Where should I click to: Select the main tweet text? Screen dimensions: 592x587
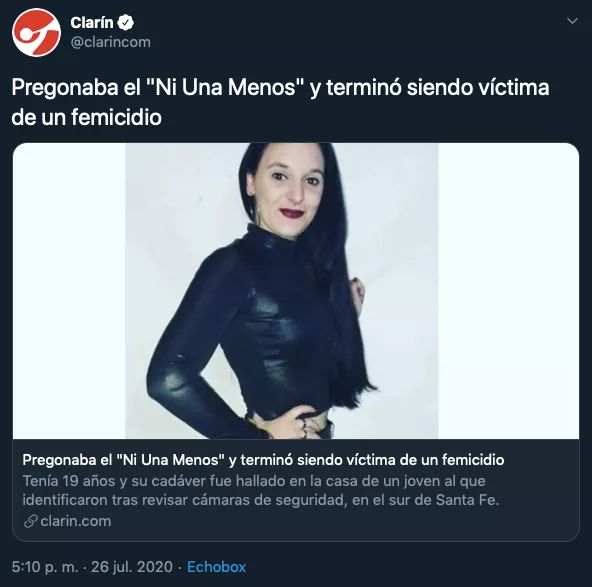click(x=280, y=102)
